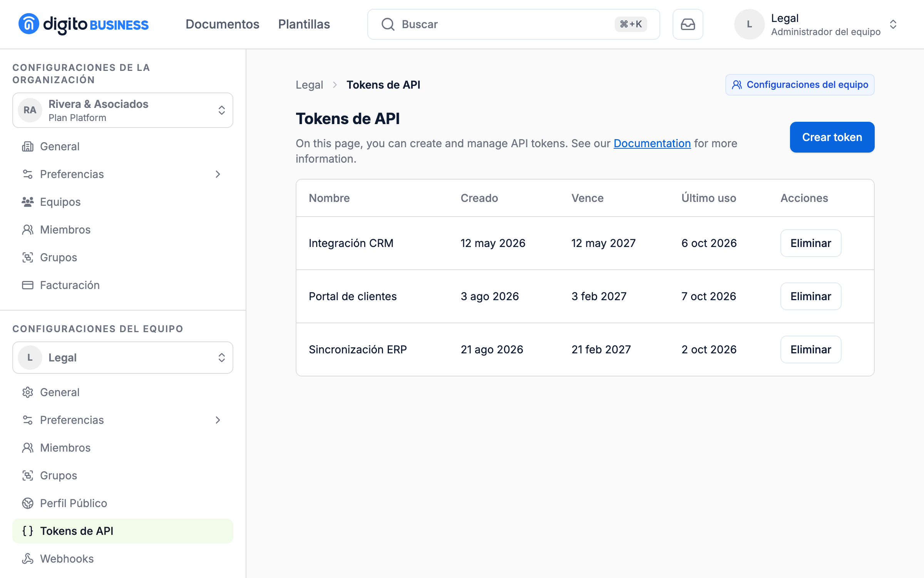
Task: Click the Facturación card icon
Action: [x=28, y=285]
